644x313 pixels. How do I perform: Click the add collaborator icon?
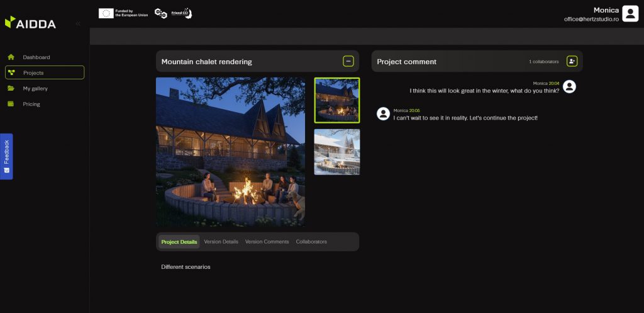click(572, 61)
